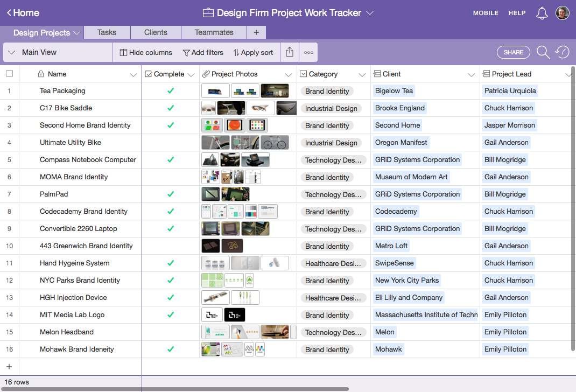The height and width of the screenshot is (392, 576).
Task: Click NYC Parks Brand Identity name cell
Action: pyautogui.click(x=80, y=281)
